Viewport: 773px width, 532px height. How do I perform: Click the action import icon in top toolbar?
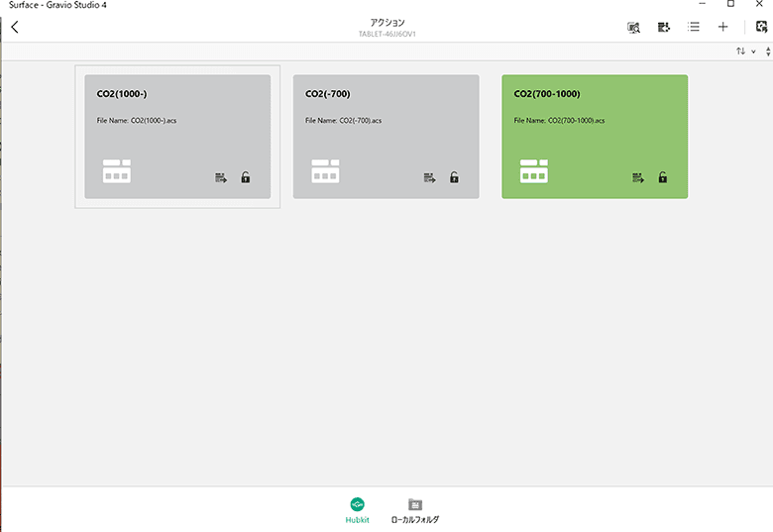click(x=664, y=27)
